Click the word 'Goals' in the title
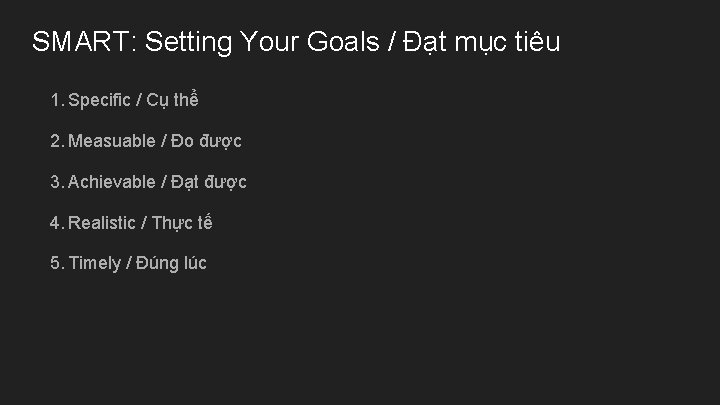This screenshot has width=720, height=405. 347,43
